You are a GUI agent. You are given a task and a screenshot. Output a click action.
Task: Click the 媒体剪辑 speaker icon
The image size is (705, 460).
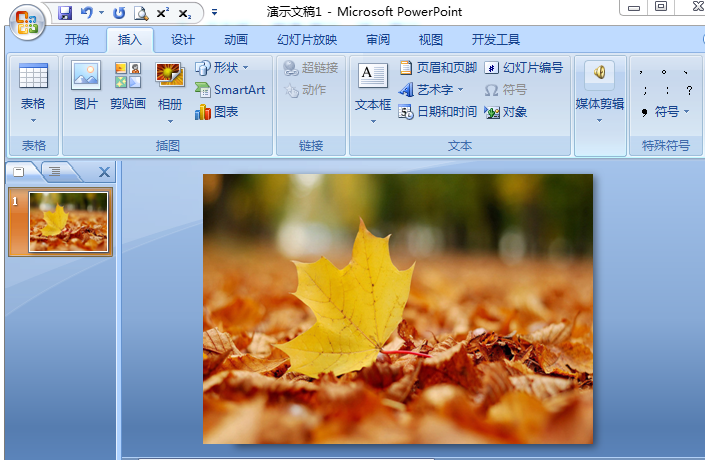[599, 73]
